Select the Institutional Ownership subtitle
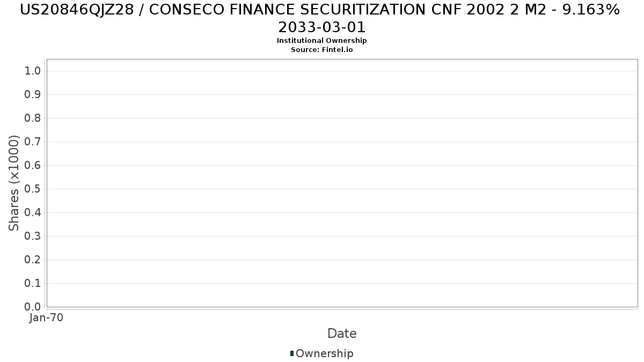The image size is (644, 362). 321,41
